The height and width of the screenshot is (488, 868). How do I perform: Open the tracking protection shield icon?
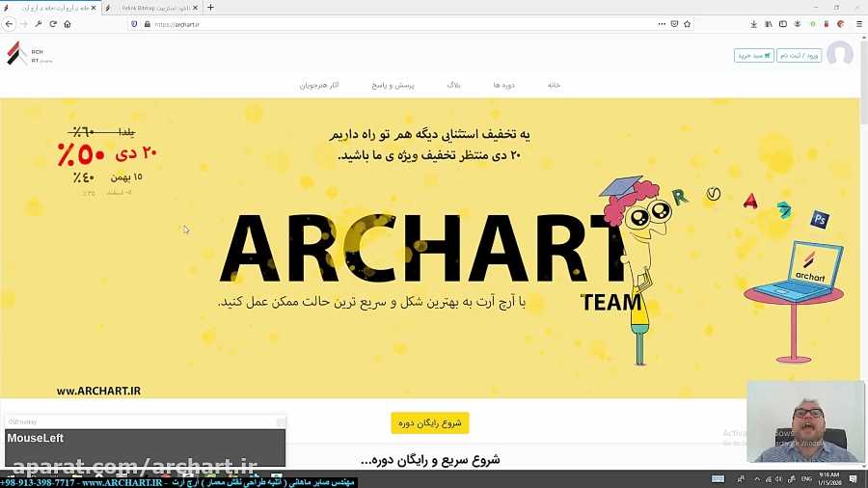(x=134, y=24)
